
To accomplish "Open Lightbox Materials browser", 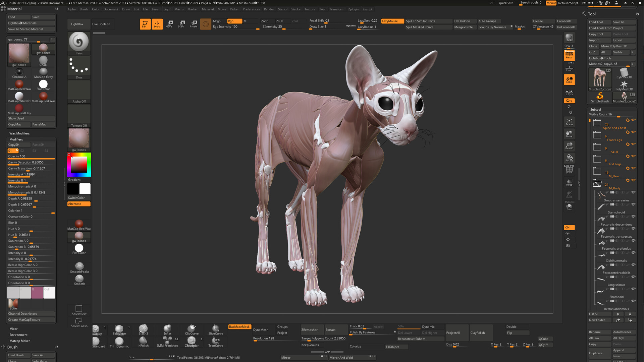I will (31, 23).
